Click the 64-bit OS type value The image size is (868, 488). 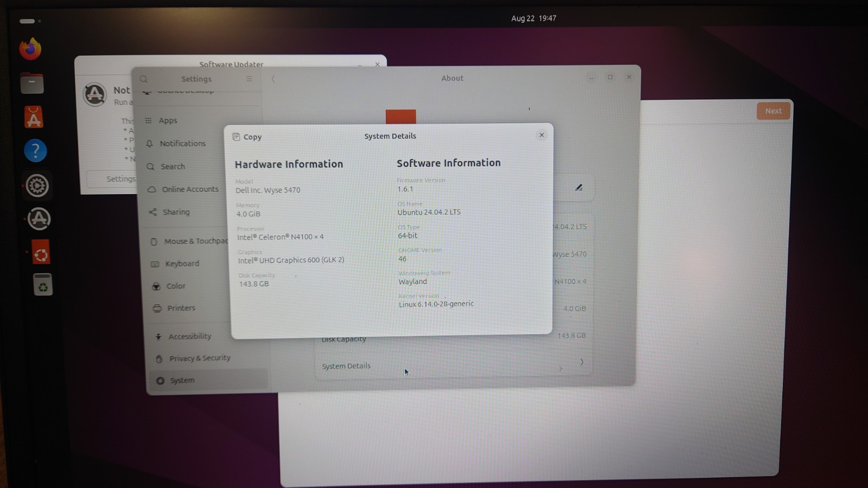[x=408, y=236]
